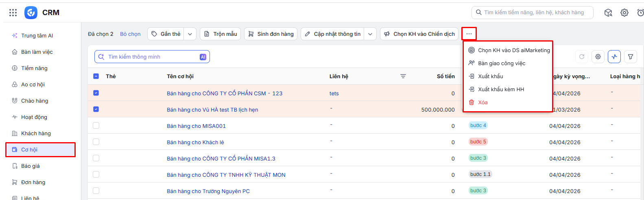The height and width of the screenshot is (200, 644).
Task: Expand the Cập nhật thông tin dropdown arrow
Action: pos(370,34)
